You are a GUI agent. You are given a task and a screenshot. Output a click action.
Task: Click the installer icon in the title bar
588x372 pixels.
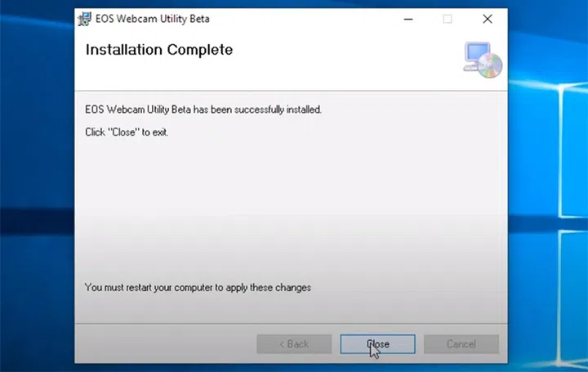84,19
